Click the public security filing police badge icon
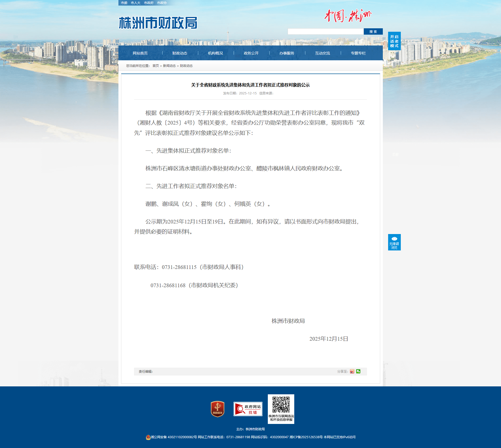The image size is (501, 448). [x=148, y=437]
